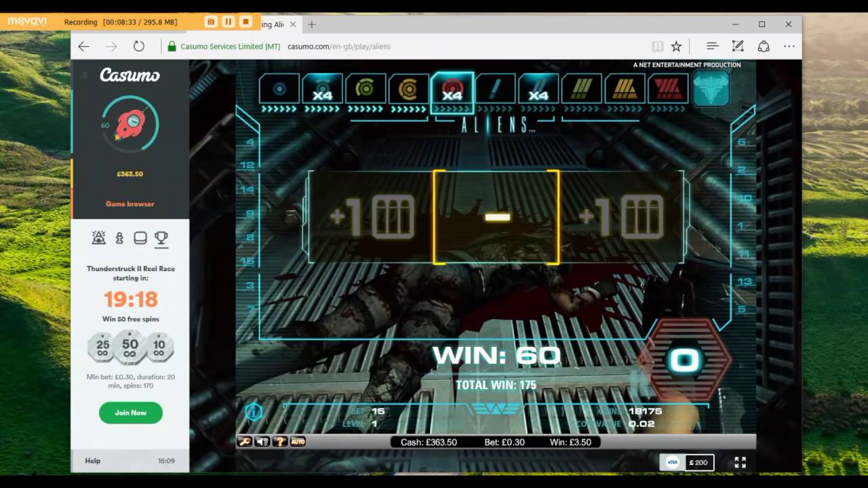Click the hexagon ammo counter showing 0

685,361
